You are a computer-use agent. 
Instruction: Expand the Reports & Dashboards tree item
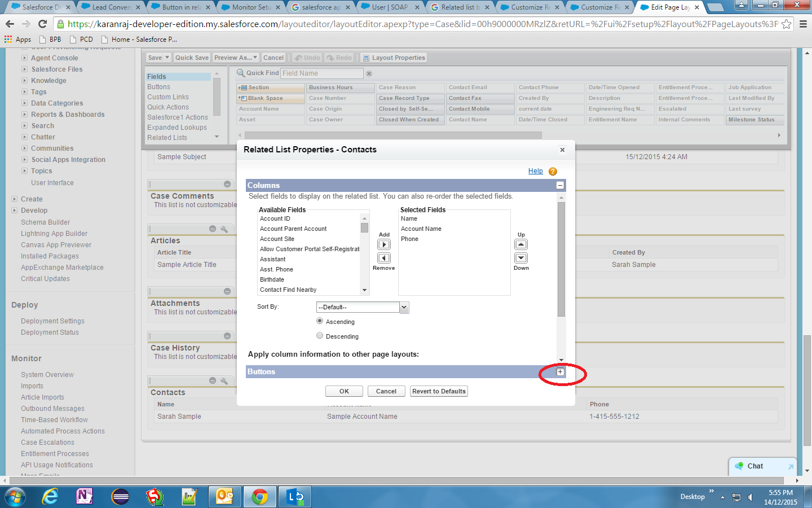24,115
